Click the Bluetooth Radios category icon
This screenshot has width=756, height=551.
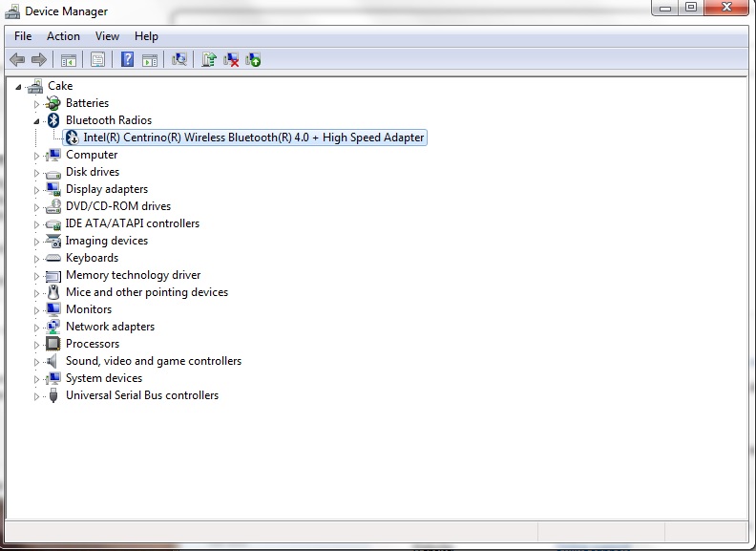53,120
